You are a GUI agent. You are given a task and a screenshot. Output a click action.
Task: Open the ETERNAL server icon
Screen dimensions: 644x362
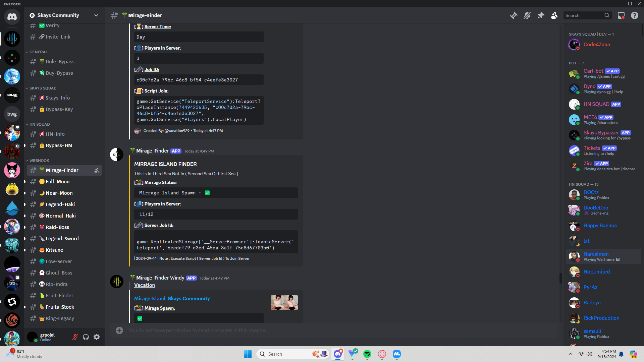pyautogui.click(x=12, y=152)
